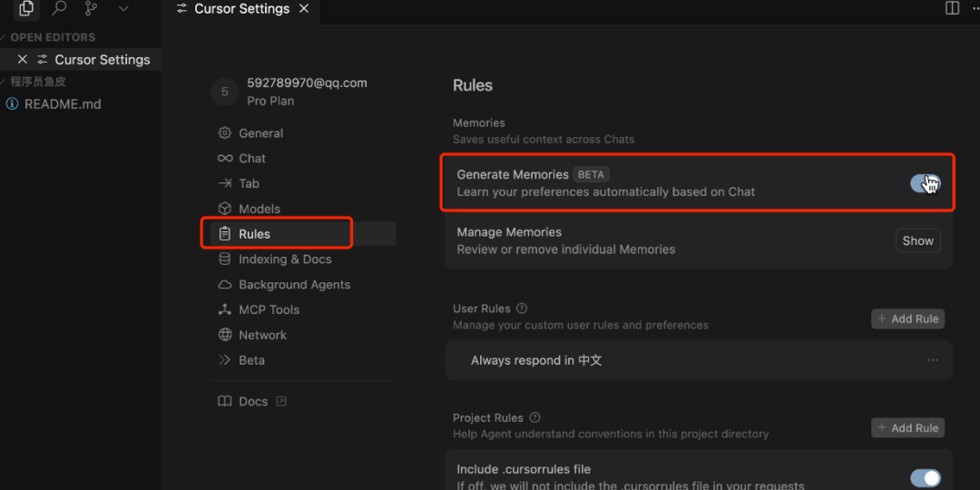Viewport: 980px width, 490px height.
Task: Click the nodes icon beside MCP Tools
Action: pos(224,309)
